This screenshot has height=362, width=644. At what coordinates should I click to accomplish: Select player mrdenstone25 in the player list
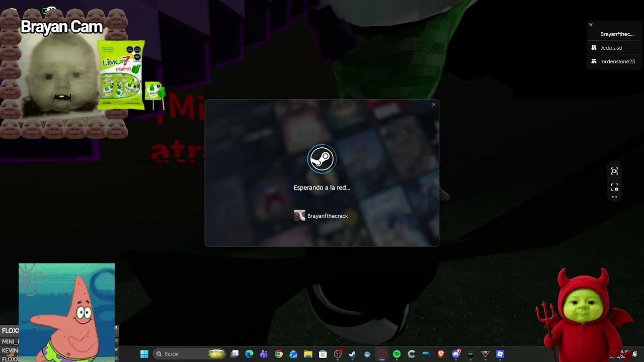pyautogui.click(x=615, y=61)
